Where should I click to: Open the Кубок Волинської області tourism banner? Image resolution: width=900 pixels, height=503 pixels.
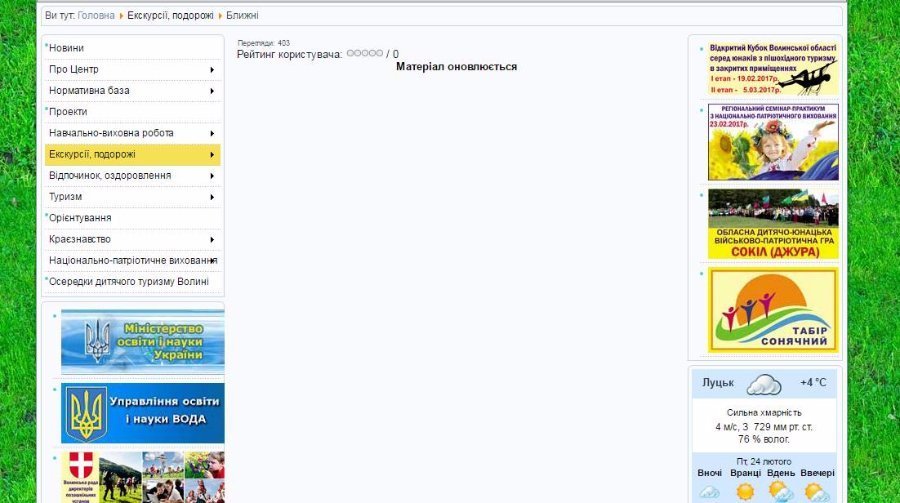(772, 68)
